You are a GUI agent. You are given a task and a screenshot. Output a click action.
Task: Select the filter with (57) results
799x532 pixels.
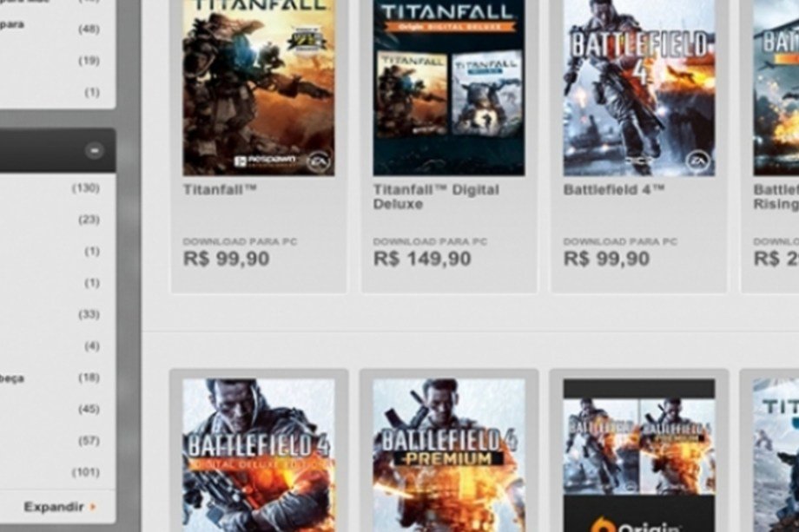pos(57,441)
